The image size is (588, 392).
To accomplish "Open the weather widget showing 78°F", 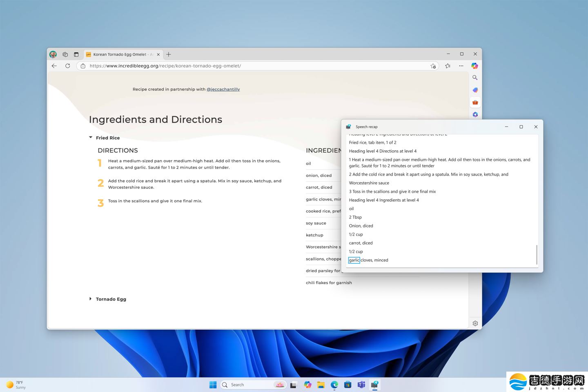I will (x=16, y=385).
